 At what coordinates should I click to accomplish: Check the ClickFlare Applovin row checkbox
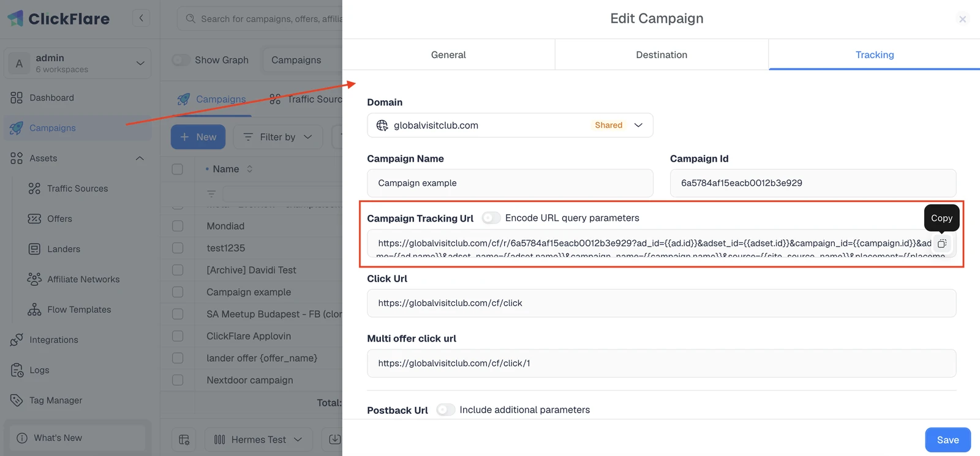pyautogui.click(x=178, y=336)
